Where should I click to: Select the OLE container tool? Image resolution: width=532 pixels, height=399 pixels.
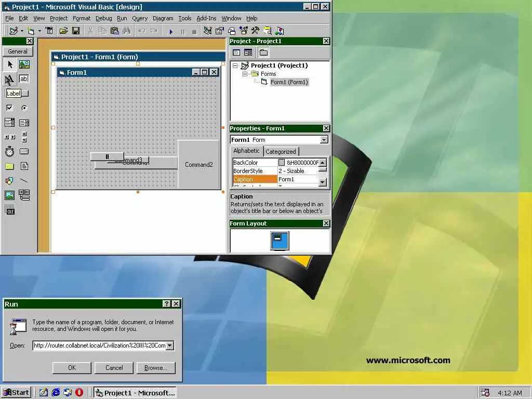[9, 210]
